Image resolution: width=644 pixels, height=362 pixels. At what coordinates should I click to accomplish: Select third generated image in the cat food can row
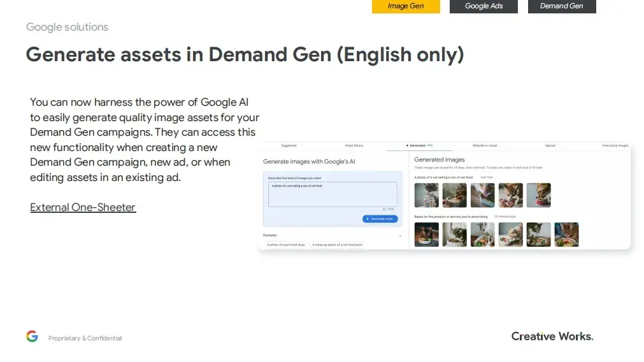click(x=483, y=195)
